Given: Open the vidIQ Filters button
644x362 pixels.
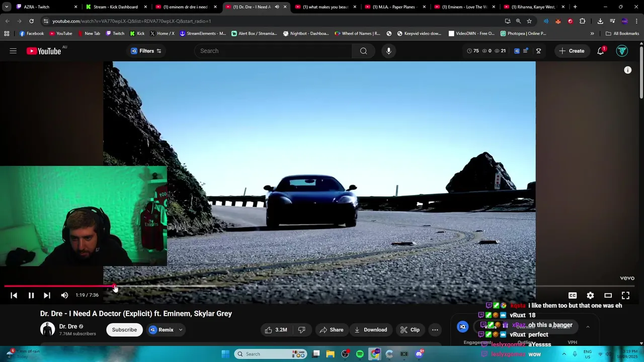Looking at the screenshot, I should (146, 51).
